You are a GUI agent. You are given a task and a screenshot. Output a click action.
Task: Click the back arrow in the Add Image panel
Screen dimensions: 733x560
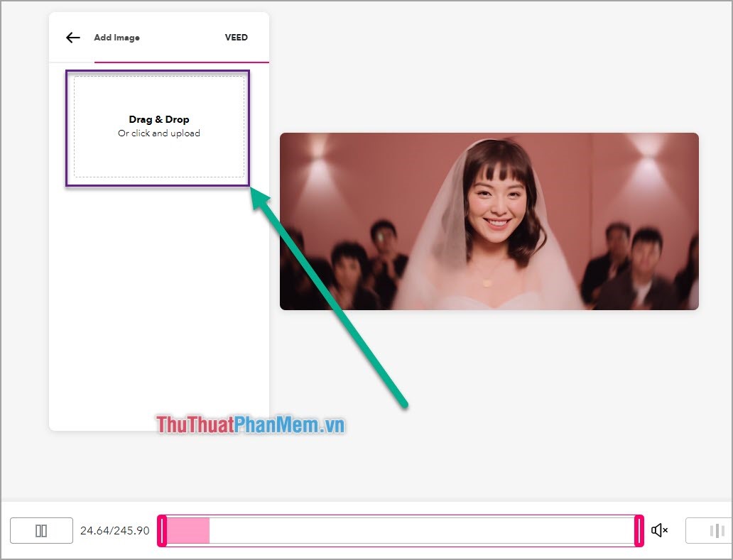(x=72, y=38)
